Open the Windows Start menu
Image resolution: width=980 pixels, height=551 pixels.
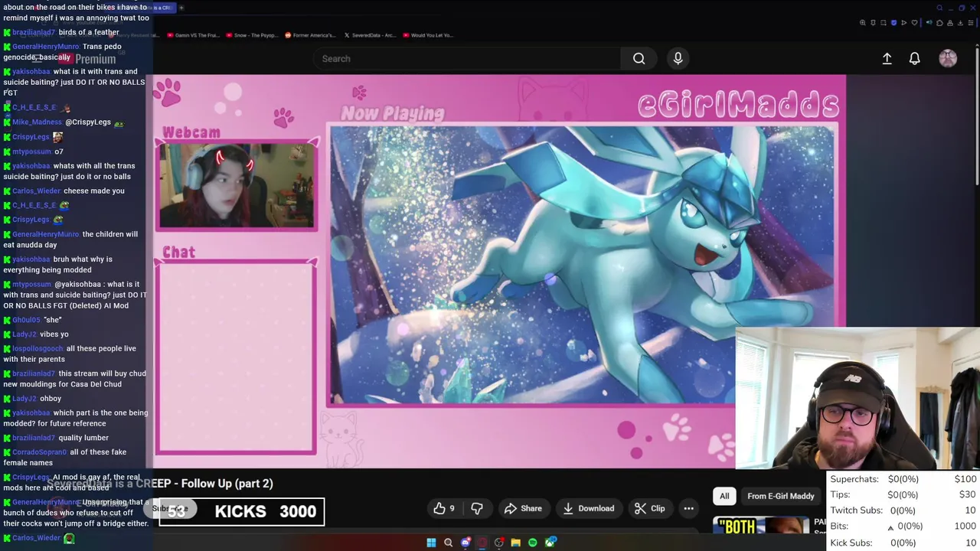tap(431, 543)
